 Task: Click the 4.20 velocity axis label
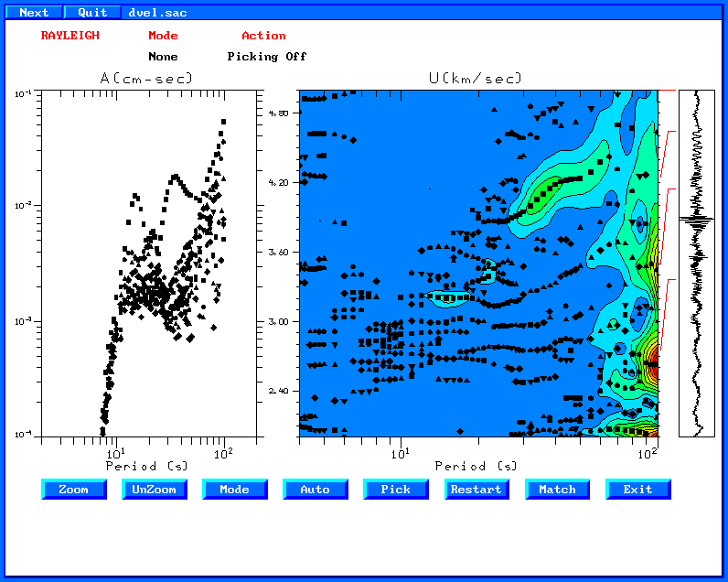point(278,182)
